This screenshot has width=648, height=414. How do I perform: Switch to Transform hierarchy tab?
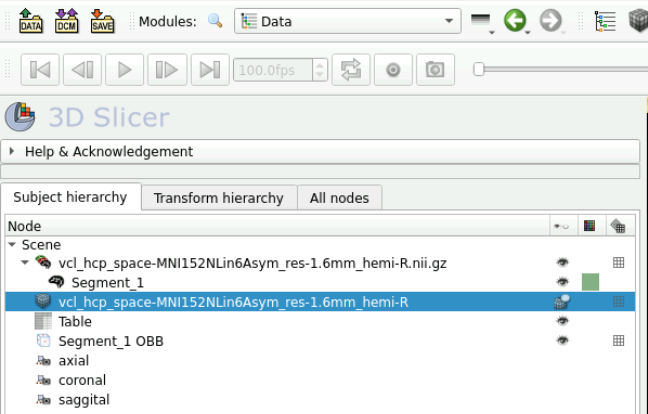(x=219, y=198)
